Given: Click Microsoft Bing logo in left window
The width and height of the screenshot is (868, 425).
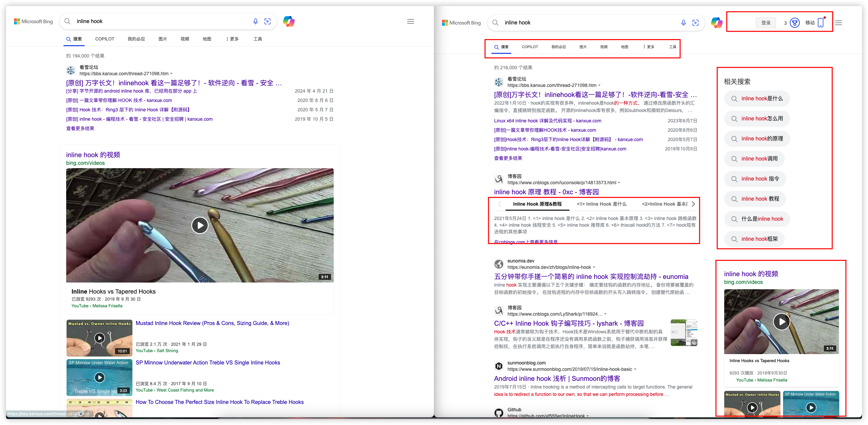Looking at the screenshot, I should coord(33,21).
